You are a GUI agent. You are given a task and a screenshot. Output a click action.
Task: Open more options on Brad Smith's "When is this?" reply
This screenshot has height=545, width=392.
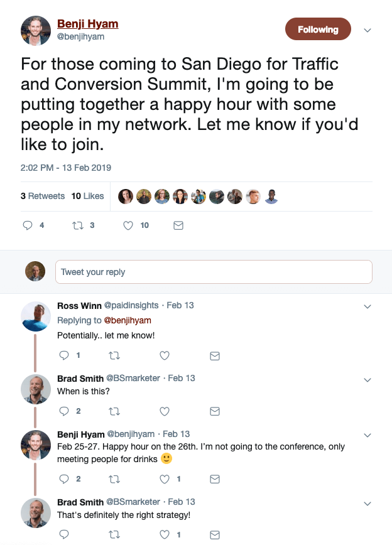pyautogui.click(x=368, y=379)
